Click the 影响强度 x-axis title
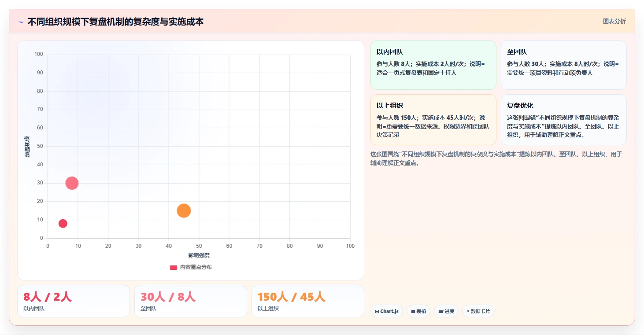 [x=199, y=255]
